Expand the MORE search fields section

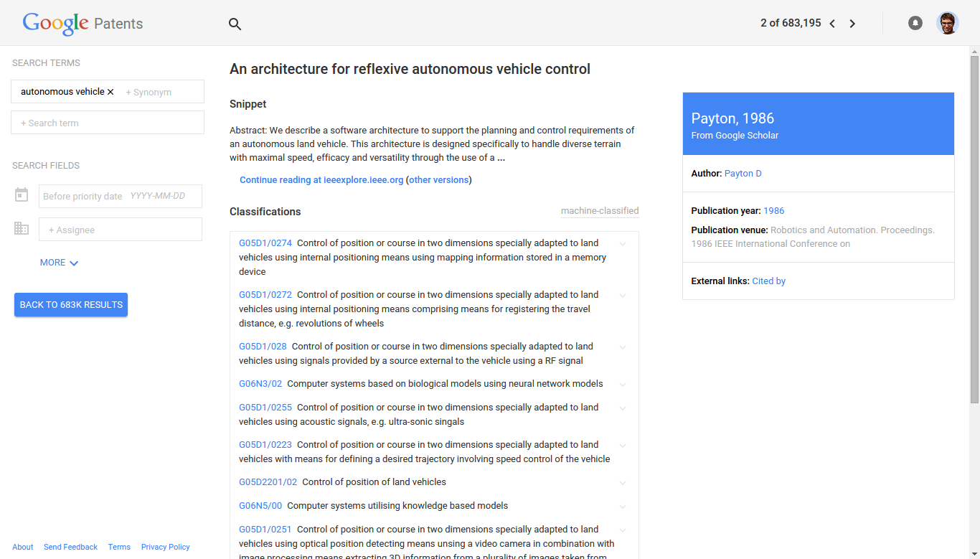point(59,262)
